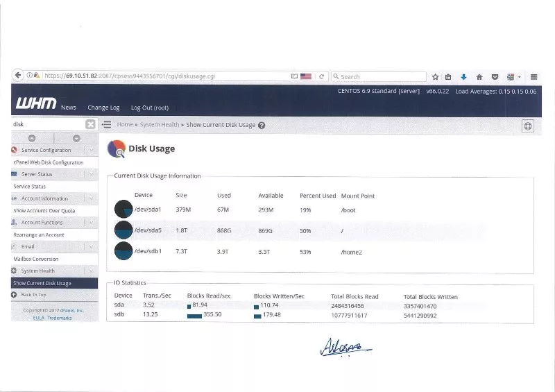Click the /dev/sdb1 disk usage pie chart

pos(123,251)
